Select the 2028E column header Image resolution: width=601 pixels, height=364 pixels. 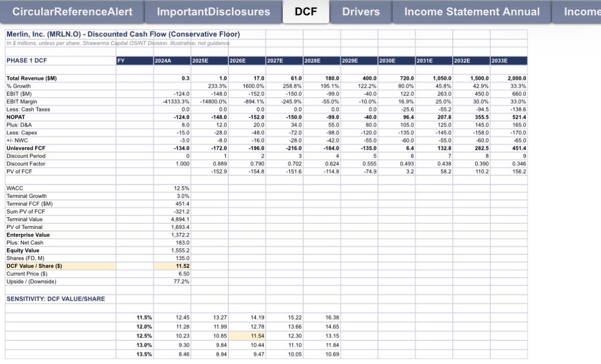[322, 61]
